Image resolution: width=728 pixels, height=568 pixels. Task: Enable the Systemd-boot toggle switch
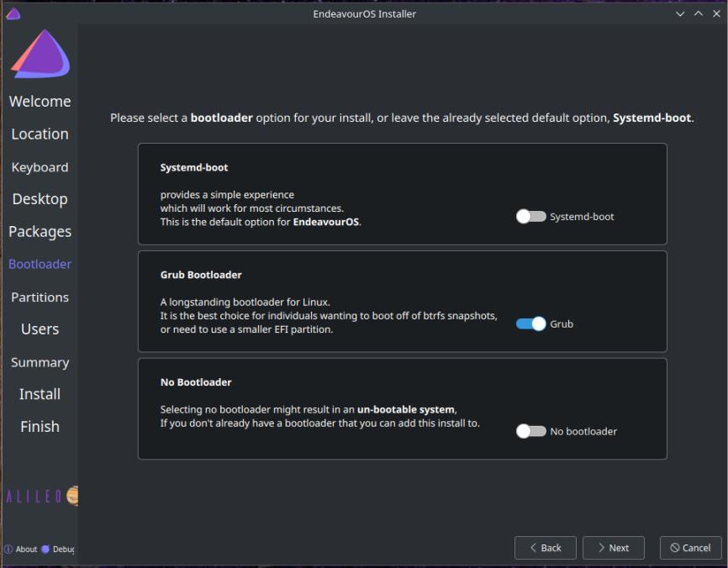530,216
